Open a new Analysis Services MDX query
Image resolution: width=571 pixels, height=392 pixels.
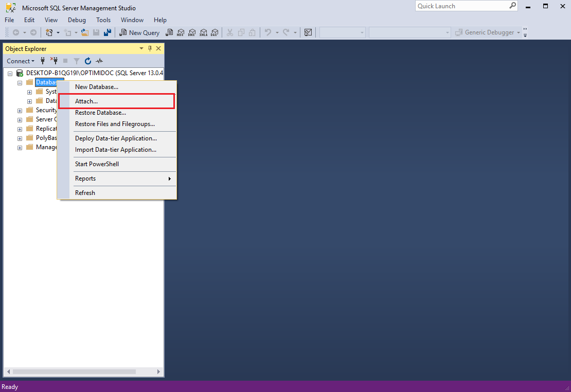(x=181, y=32)
